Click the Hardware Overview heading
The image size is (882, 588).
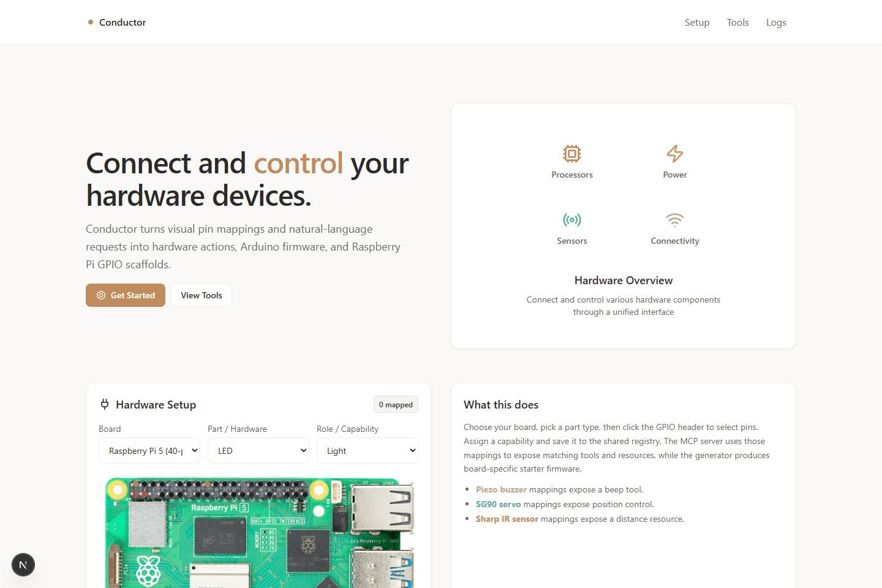tap(624, 281)
